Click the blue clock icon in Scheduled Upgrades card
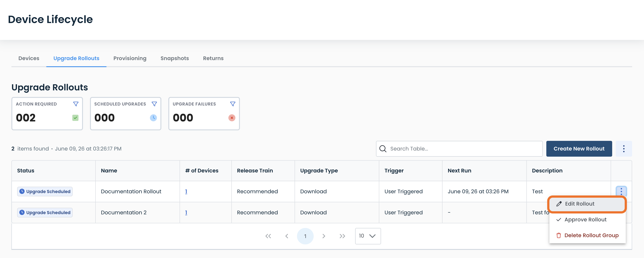The height and width of the screenshot is (258, 644). coord(153,118)
